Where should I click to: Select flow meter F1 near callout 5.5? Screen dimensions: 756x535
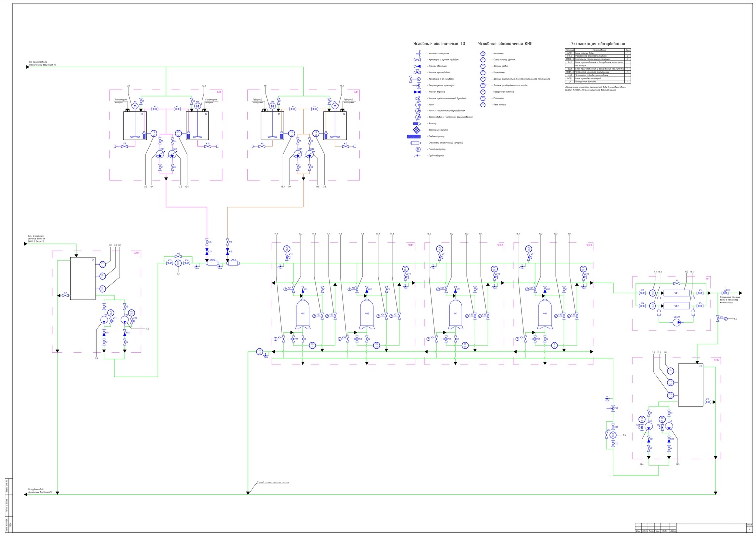click(613, 435)
